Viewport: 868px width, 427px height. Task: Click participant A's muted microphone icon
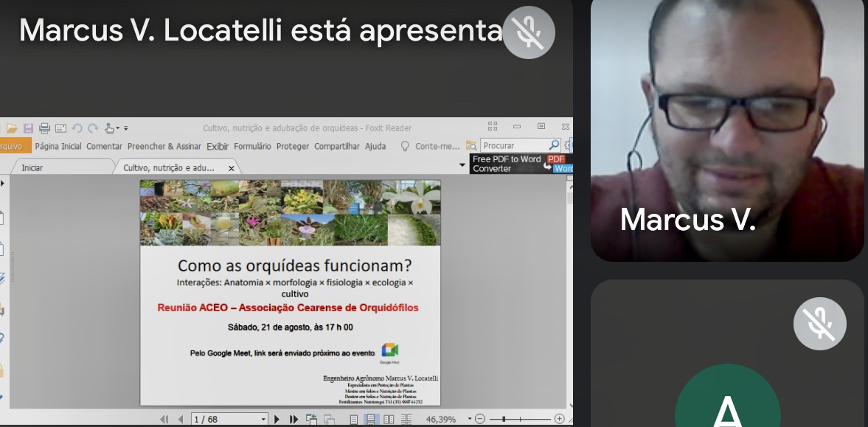pos(820,324)
